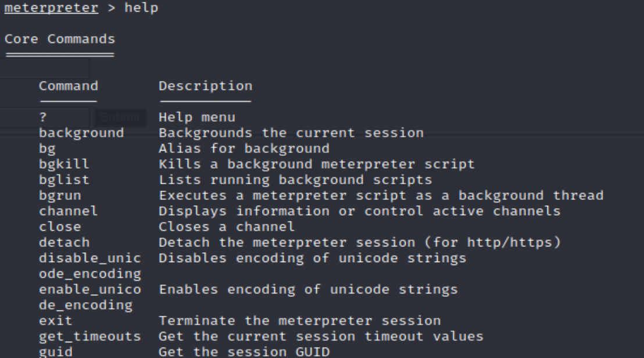Select the get_timeouts command entry
The image size is (644, 358).
point(90,336)
